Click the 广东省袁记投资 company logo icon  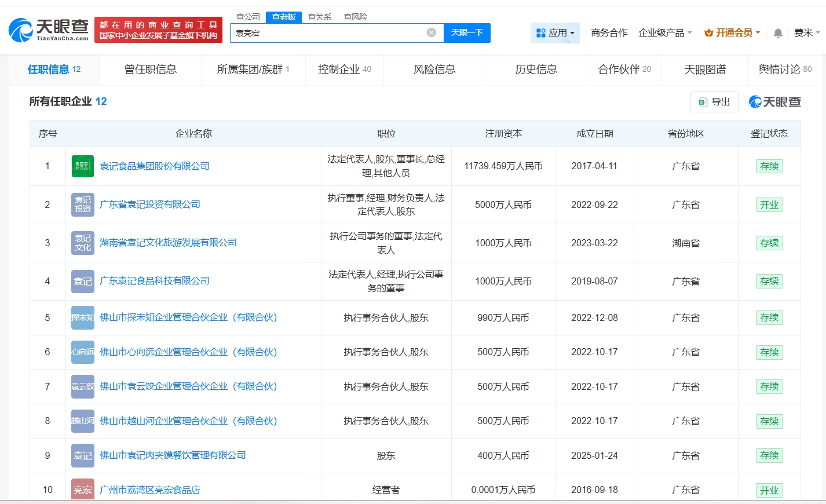pos(83,204)
